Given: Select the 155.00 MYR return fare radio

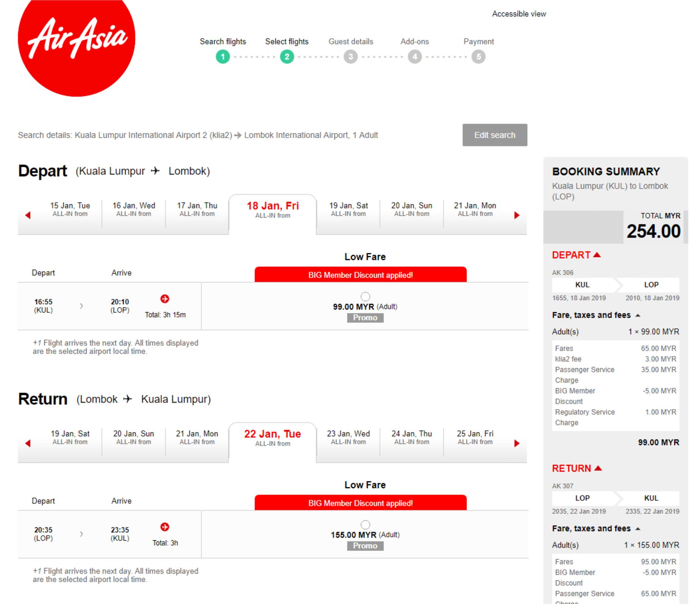Looking at the screenshot, I should 365,525.
